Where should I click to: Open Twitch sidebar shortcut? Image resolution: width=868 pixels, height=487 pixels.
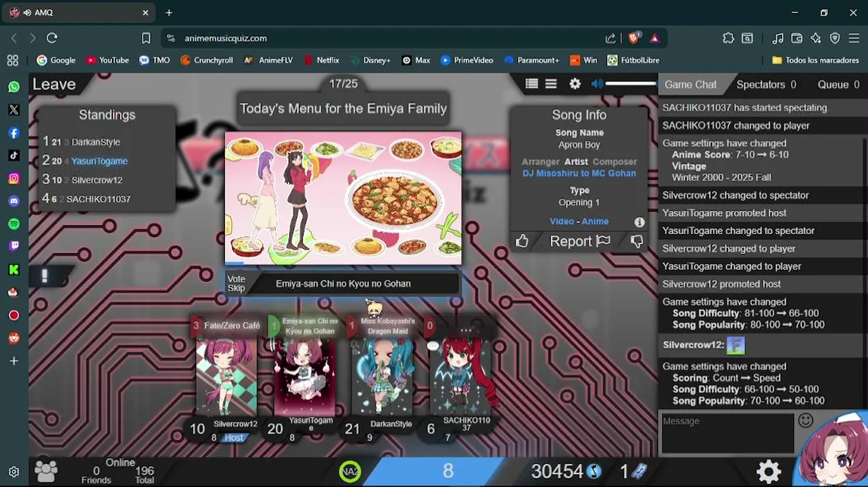tap(14, 247)
